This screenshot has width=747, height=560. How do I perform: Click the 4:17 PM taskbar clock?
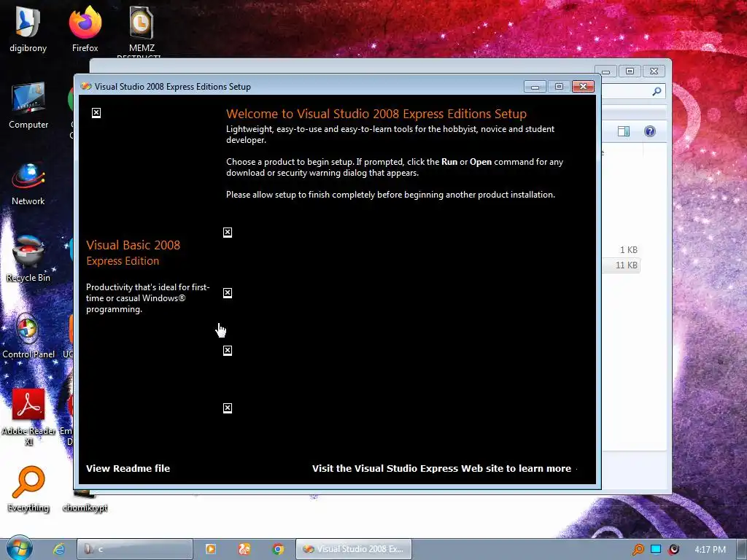[x=710, y=550]
